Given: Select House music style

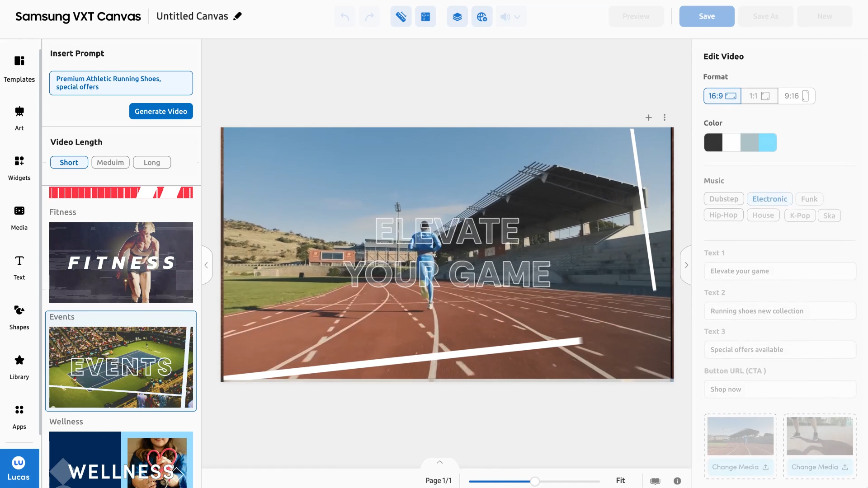Looking at the screenshot, I should click(763, 215).
